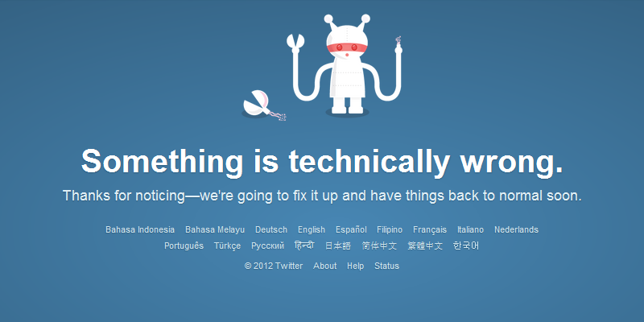Select the Hindi language link

pyautogui.click(x=304, y=246)
